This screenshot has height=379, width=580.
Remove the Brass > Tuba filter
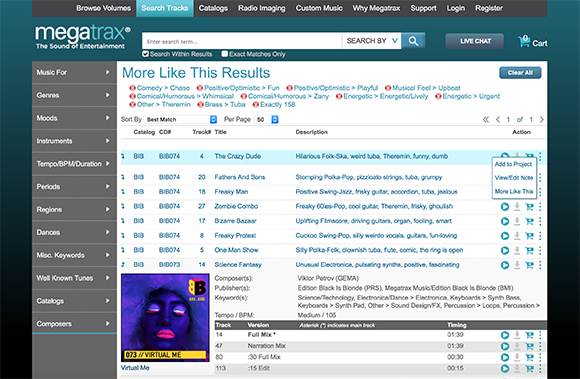pyautogui.click(x=200, y=105)
